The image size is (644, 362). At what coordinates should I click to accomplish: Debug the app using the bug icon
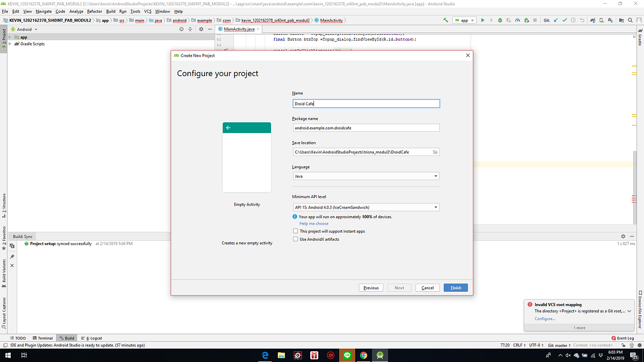(x=500, y=20)
